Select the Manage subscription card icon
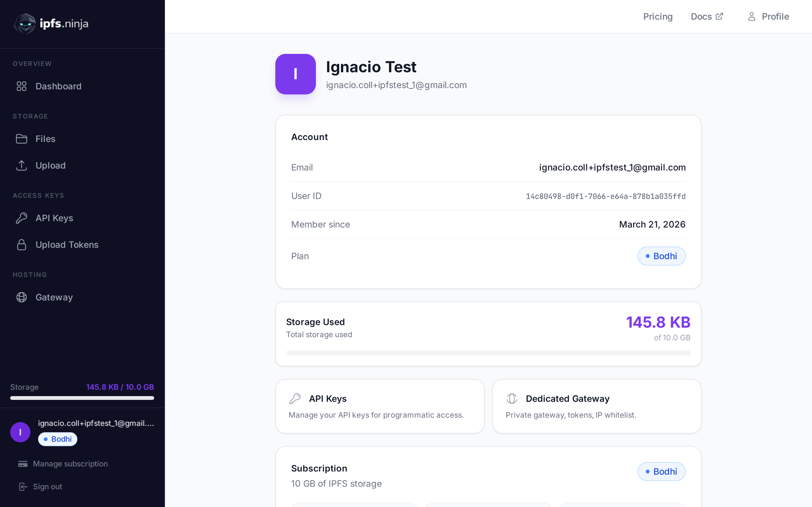This screenshot has height=507, width=812. pyautogui.click(x=23, y=464)
